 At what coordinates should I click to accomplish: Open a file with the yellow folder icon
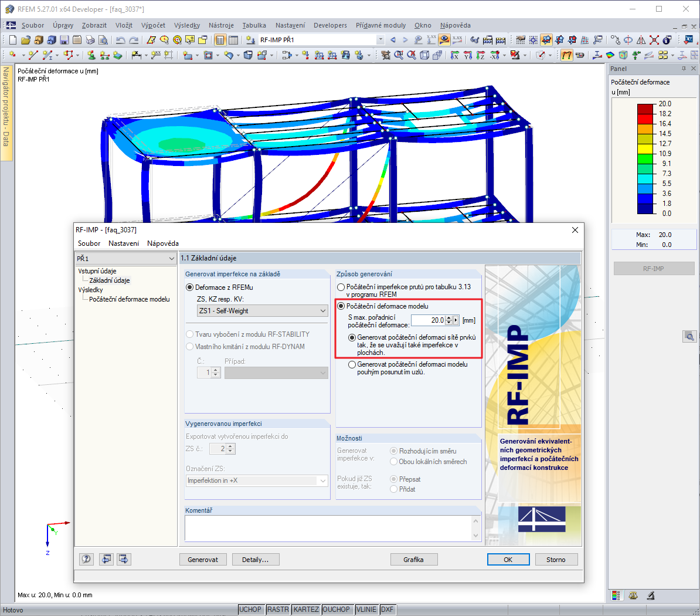25,40
